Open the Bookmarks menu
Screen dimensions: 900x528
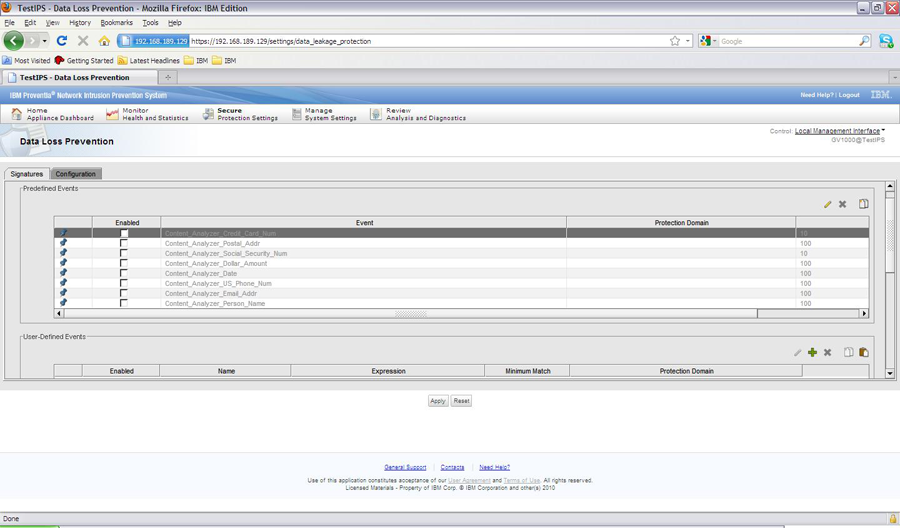point(117,23)
